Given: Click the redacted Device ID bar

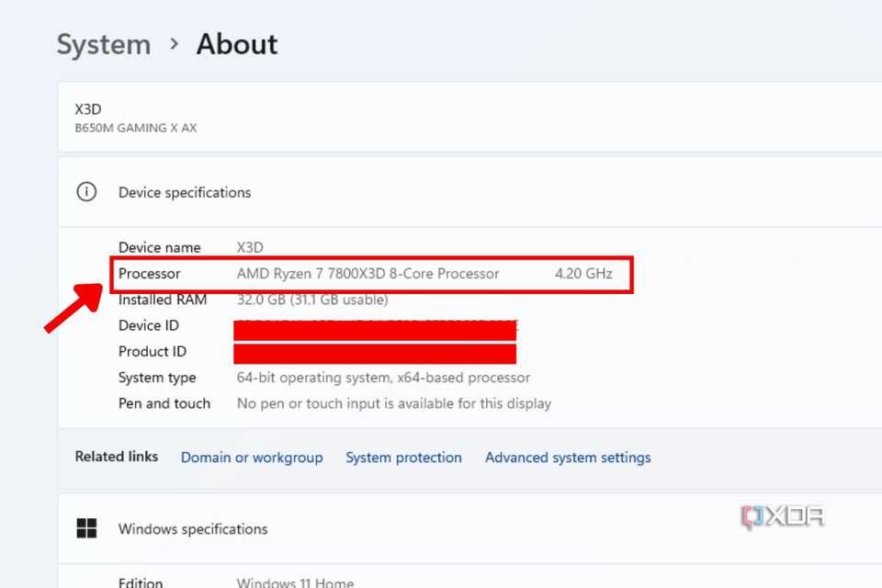Looking at the screenshot, I should coord(375,326).
